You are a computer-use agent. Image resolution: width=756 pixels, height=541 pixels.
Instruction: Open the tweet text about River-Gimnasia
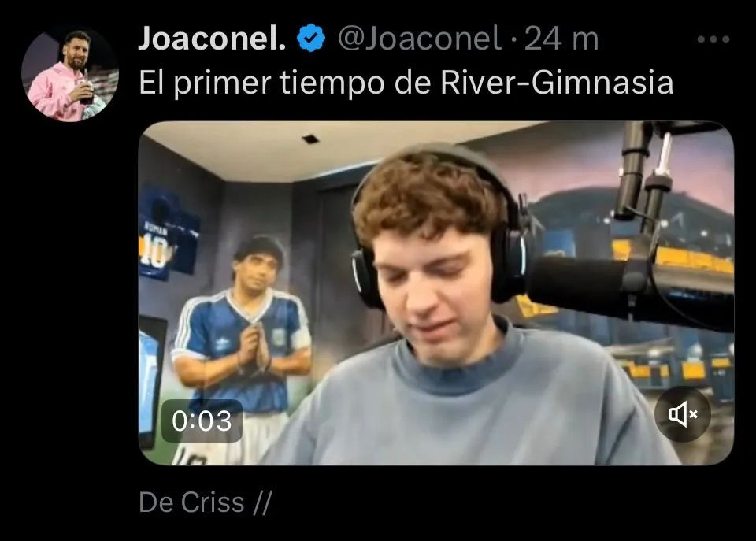coord(406,83)
